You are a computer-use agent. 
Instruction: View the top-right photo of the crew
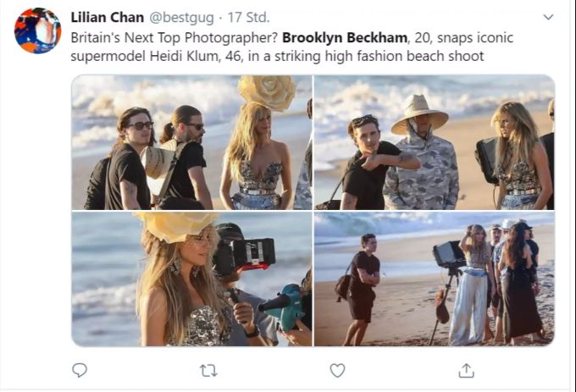[435, 142]
